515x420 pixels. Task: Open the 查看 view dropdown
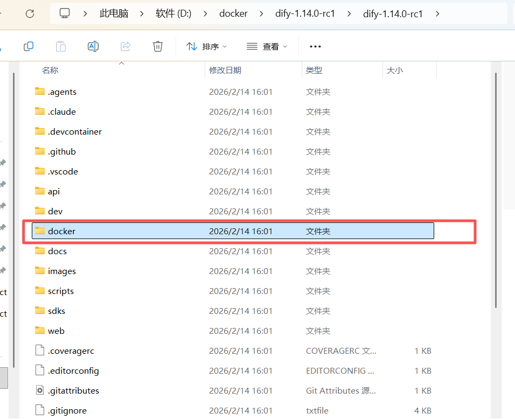click(267, 47)
